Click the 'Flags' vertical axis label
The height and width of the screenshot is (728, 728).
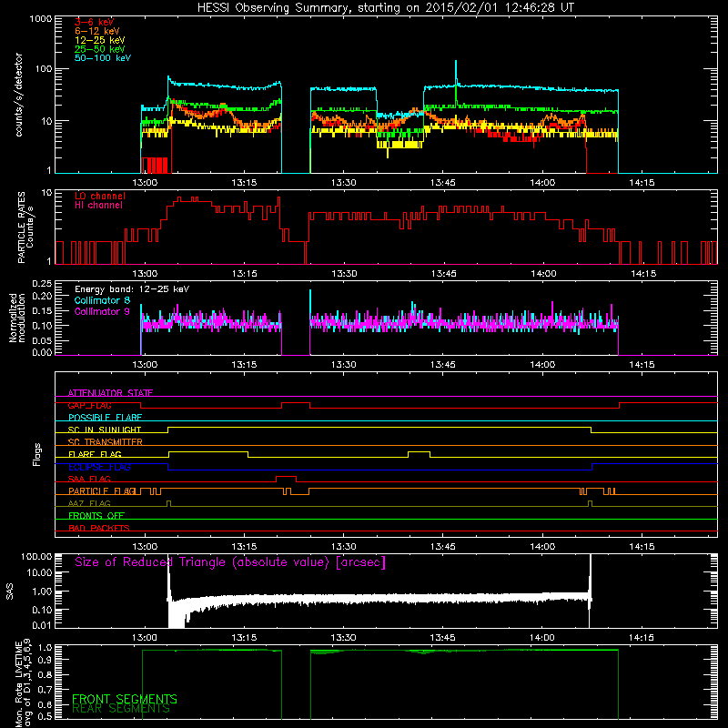37,454
